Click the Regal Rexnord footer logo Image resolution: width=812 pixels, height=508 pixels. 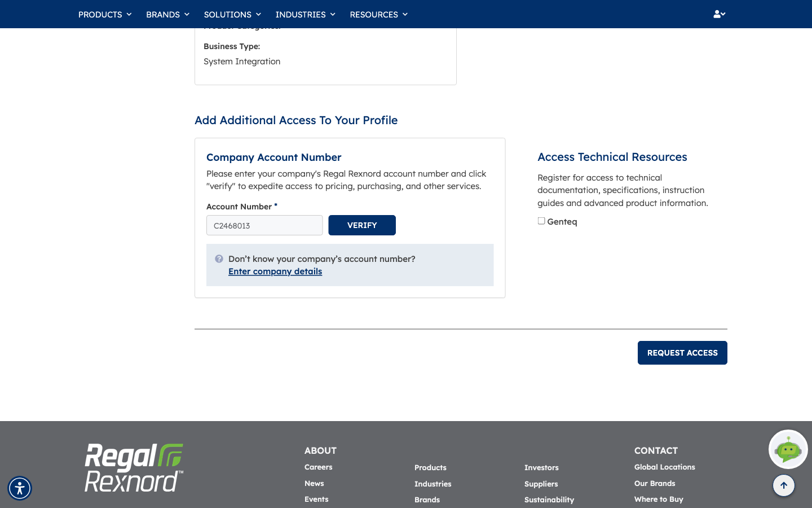click(x=134, y=468)
